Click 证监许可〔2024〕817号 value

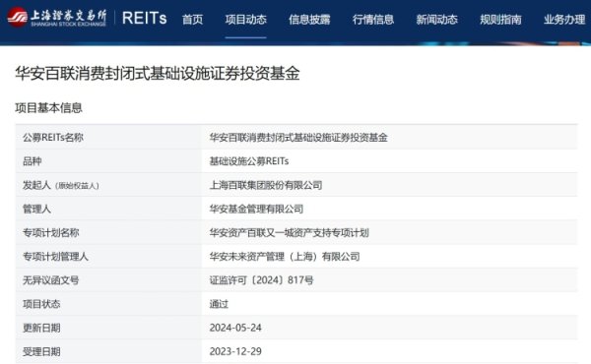click(x=262, y=280)
